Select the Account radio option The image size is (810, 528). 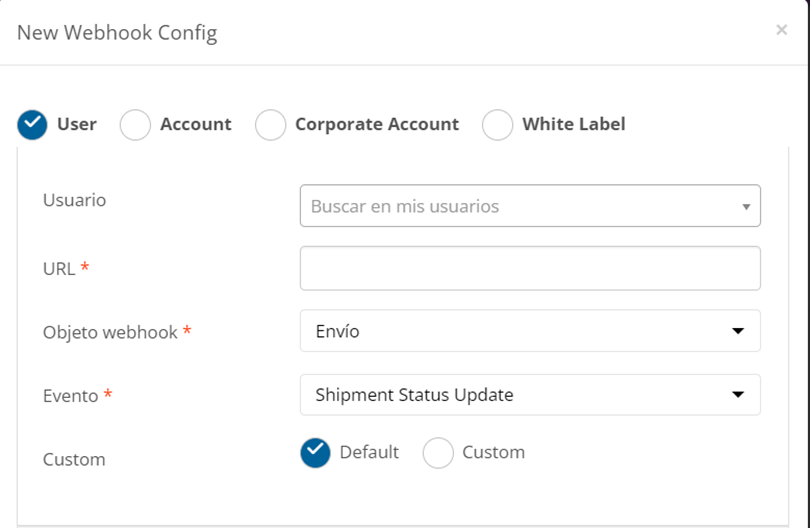pos(135,125)
